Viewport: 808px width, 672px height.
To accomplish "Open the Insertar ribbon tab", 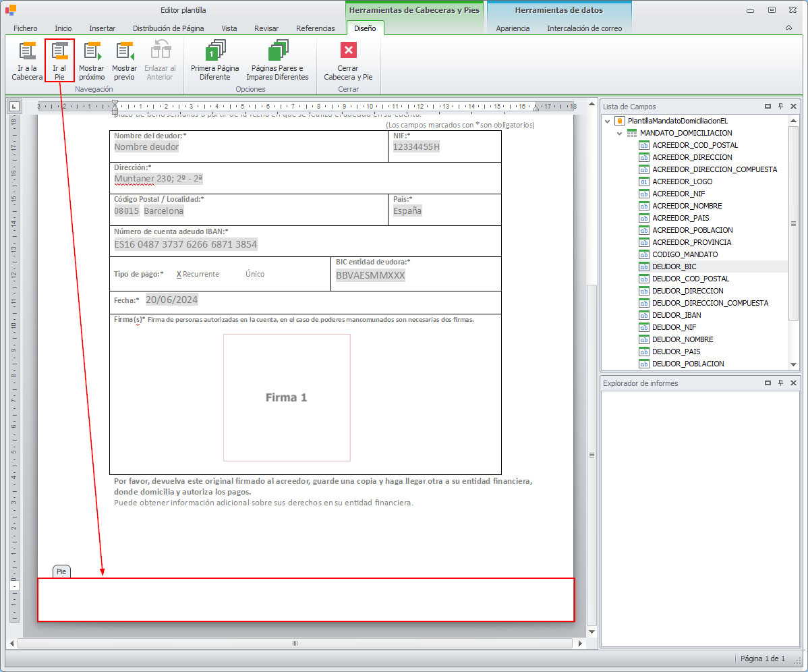I will tap(102, 28).
